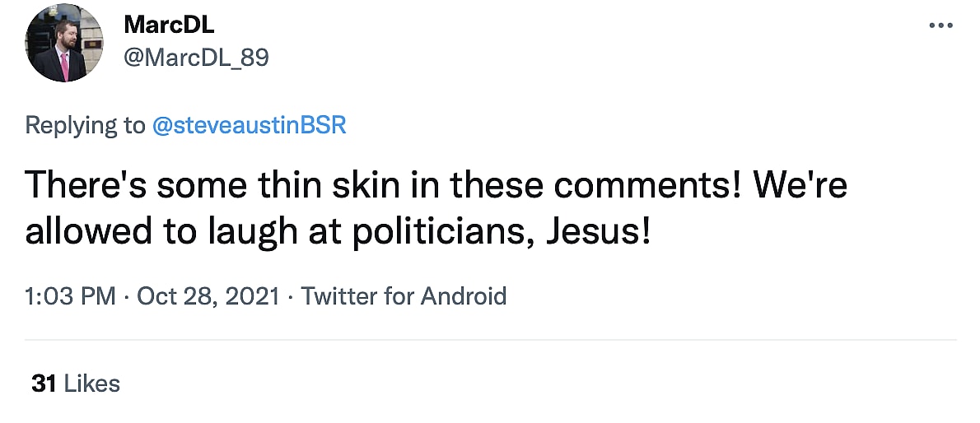View the 31 Likes list

(x=75, y=383)
